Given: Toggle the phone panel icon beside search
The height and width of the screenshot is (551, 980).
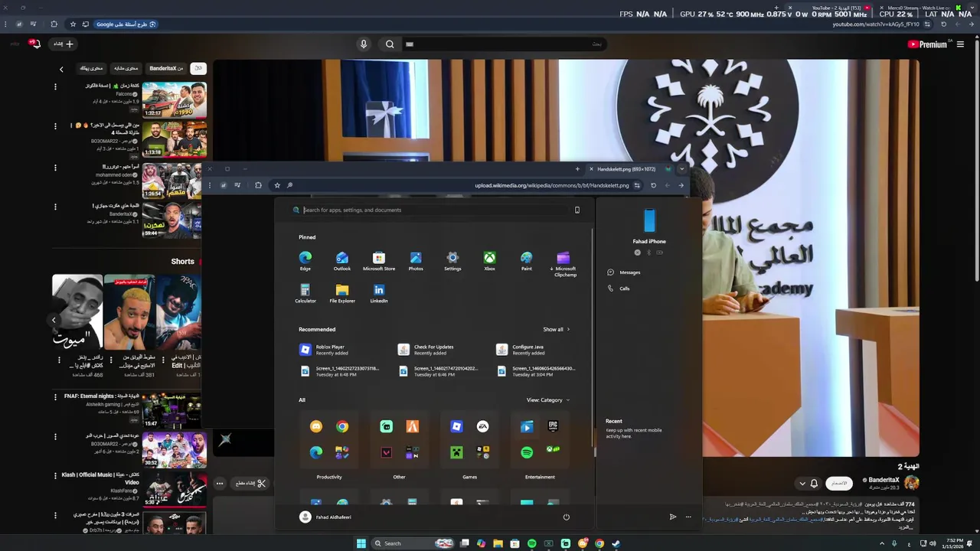Looking at the screenshot, I should pos(577,210).
